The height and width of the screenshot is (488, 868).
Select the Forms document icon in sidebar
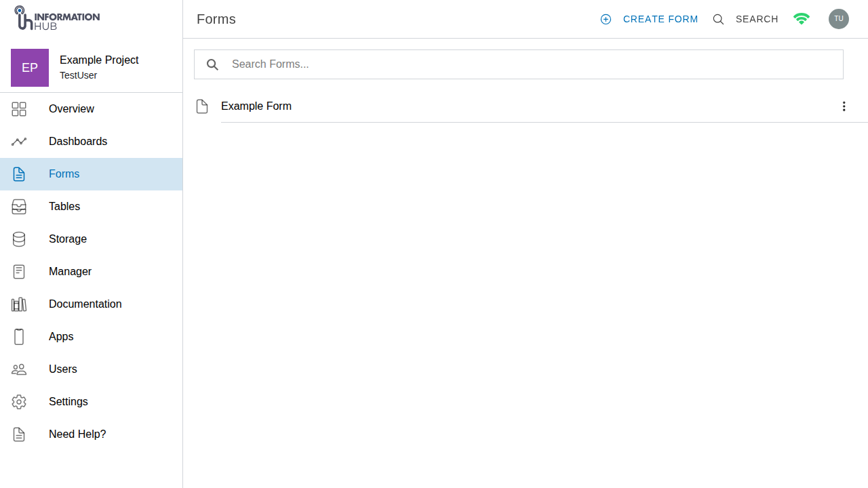coord(19,174)
